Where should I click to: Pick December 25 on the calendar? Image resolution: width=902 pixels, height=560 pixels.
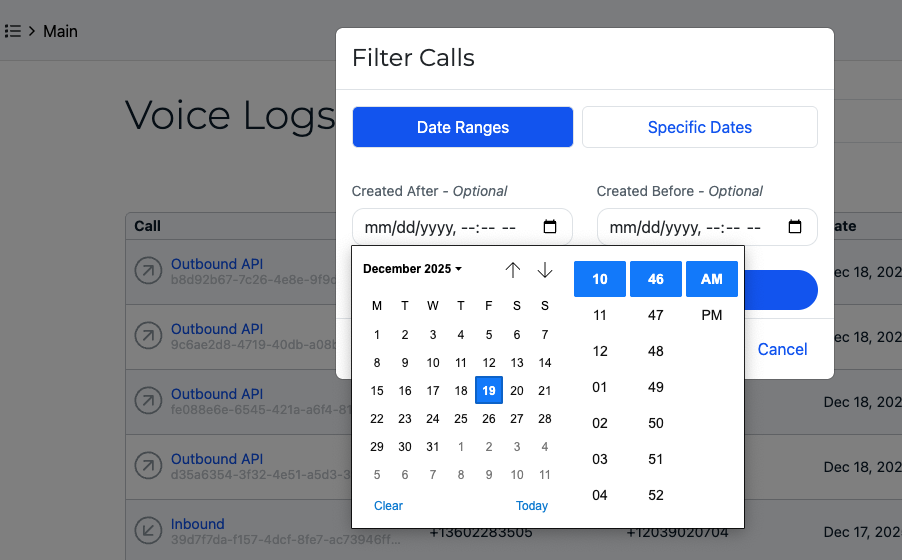(x=461, y=419)
